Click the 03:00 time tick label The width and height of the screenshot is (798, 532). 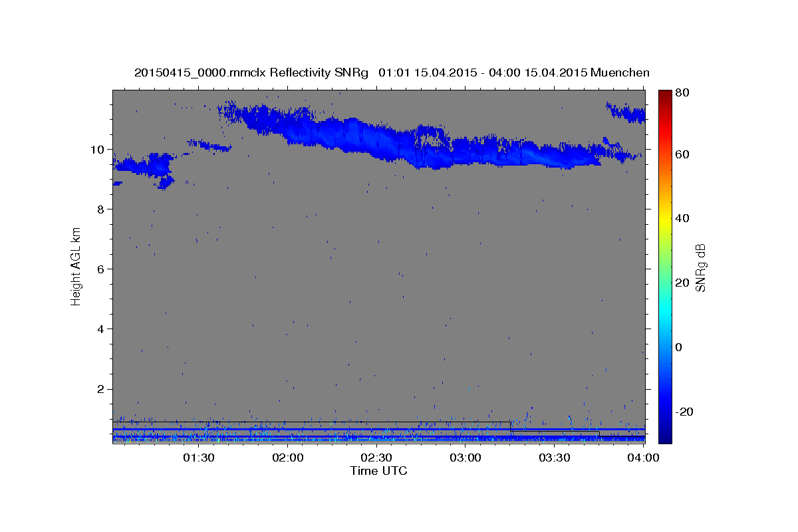tap(465, 458)
